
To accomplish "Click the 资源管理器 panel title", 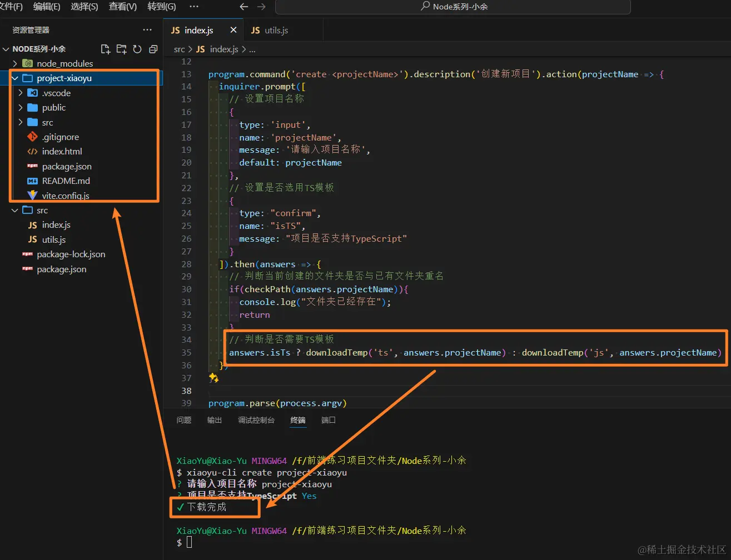I will [31, 30].
